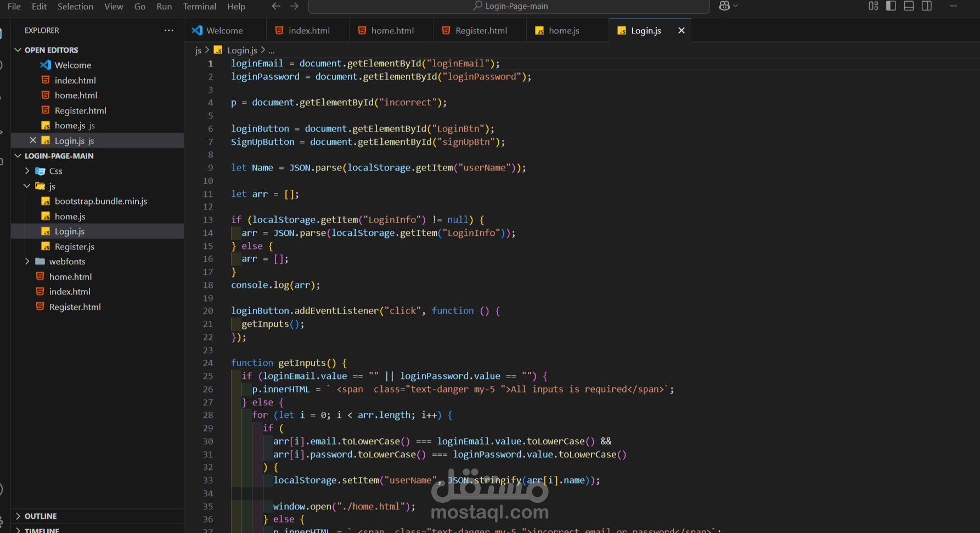
Task: Open index.html in the LOGIN-PAGE-MAIN tree
Action: [70, 292]
